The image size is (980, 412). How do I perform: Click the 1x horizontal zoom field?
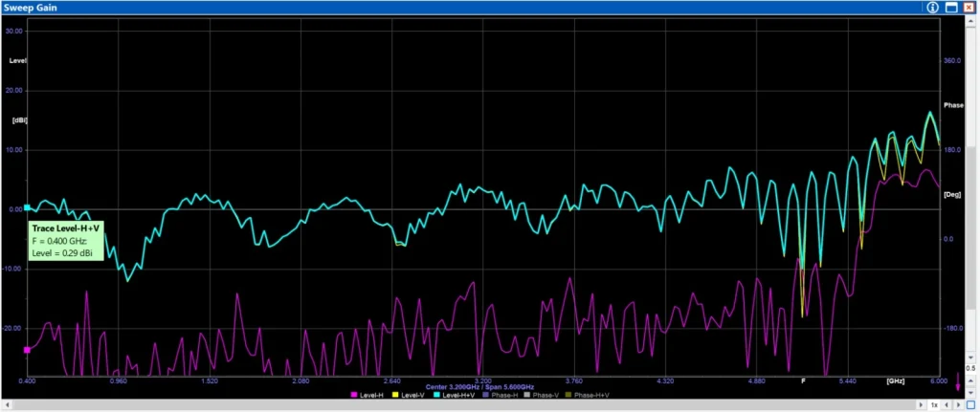934,405
